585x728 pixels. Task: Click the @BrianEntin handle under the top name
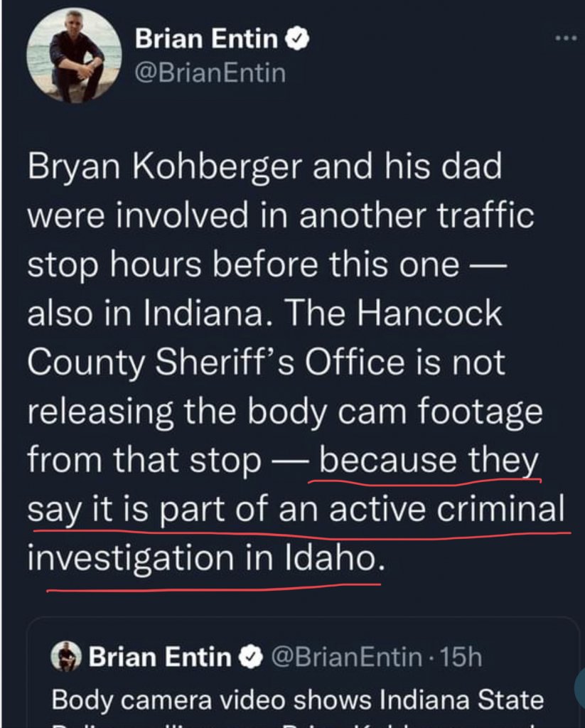coord(210,73)
